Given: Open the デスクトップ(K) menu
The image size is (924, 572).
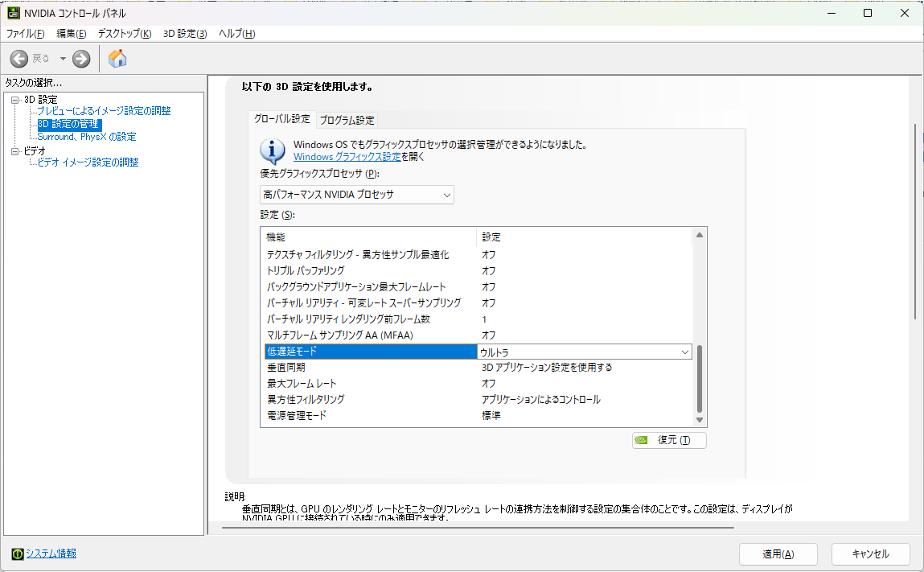Looking at the screenshot, I should [x=125, y=34].
